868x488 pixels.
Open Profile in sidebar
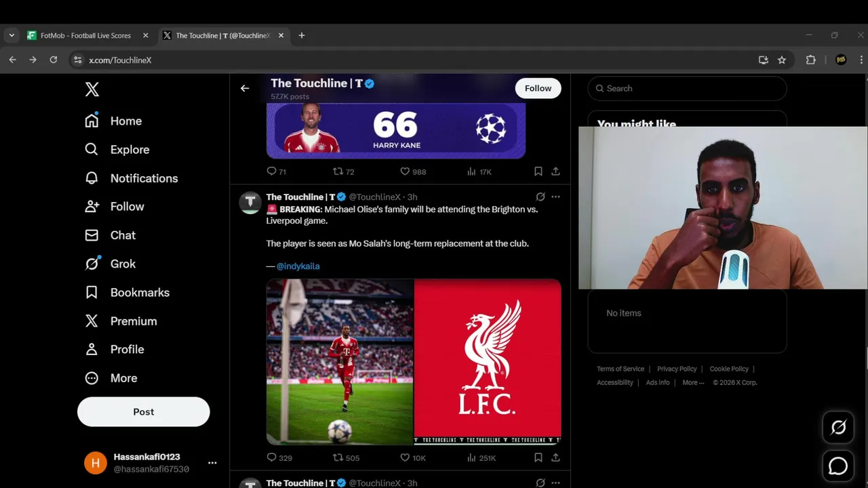click(x=114, y=350)
